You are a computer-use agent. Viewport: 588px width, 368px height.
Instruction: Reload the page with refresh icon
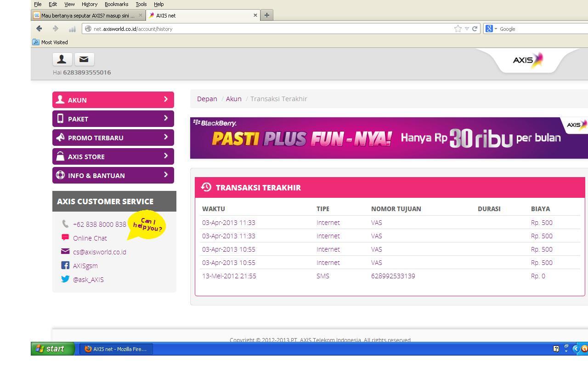tap(475, 29)
